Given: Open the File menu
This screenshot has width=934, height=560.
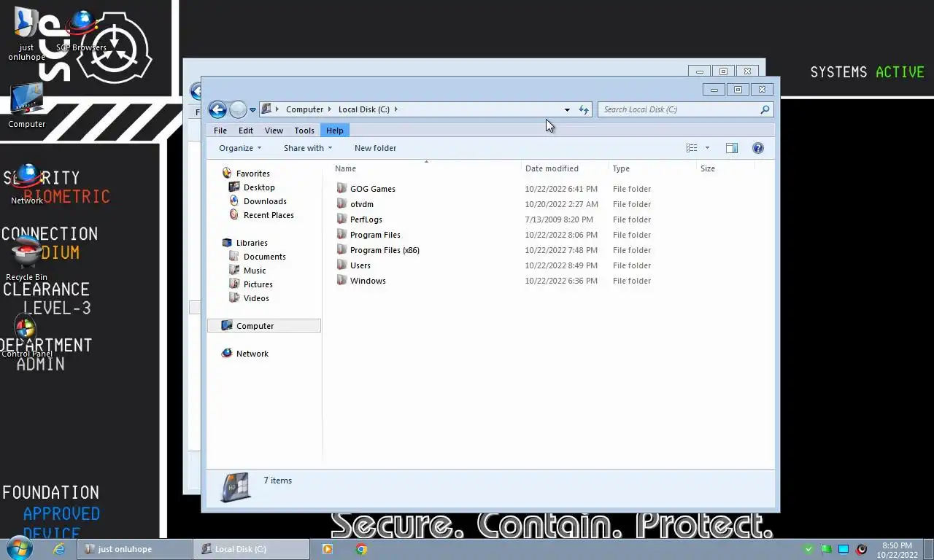Looking at the screenshot, I should click(220, 131).
